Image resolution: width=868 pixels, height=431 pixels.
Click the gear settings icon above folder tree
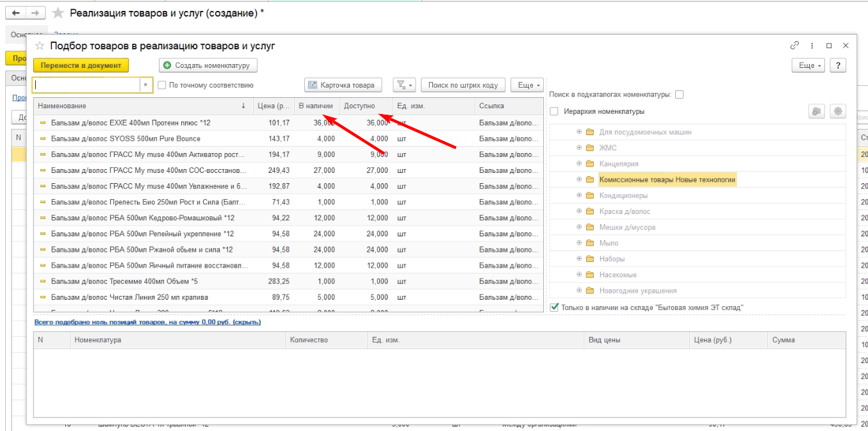838,111
